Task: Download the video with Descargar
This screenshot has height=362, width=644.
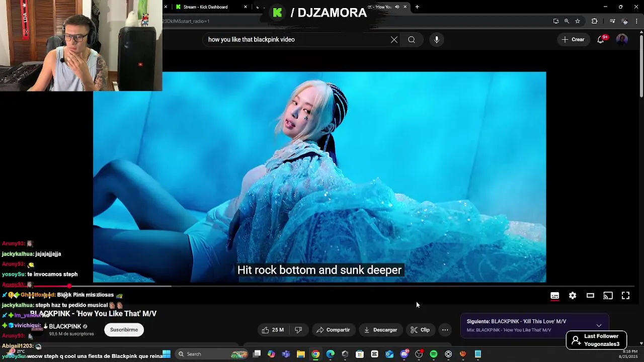Action: 380,330
